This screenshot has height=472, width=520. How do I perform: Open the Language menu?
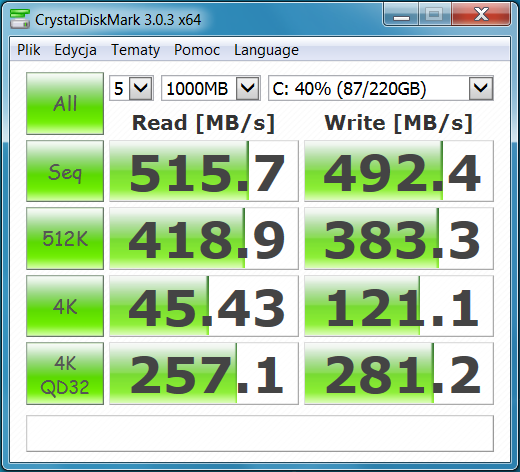tap(266, 50)
